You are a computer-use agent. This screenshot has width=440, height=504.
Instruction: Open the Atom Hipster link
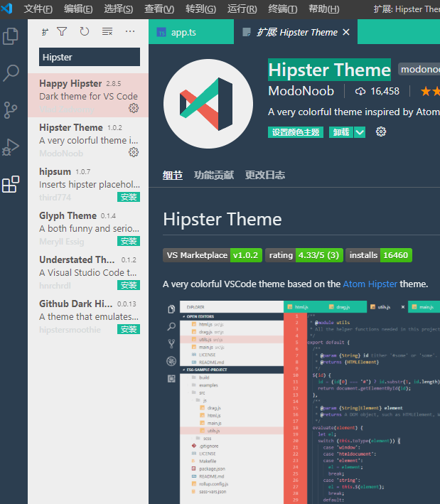tap(370, 284)
